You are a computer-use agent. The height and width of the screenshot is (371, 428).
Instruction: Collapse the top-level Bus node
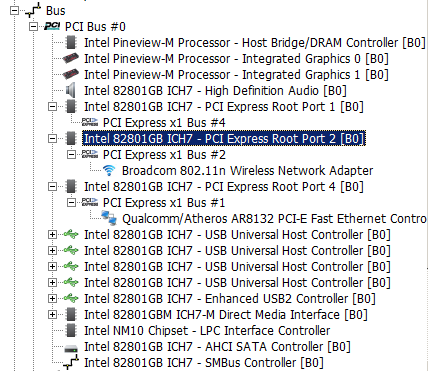pyautogui.click(x=14, y=11)
